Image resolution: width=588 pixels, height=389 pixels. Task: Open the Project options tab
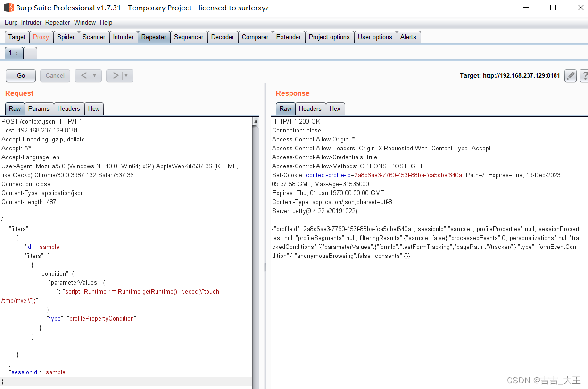[329, 37]
